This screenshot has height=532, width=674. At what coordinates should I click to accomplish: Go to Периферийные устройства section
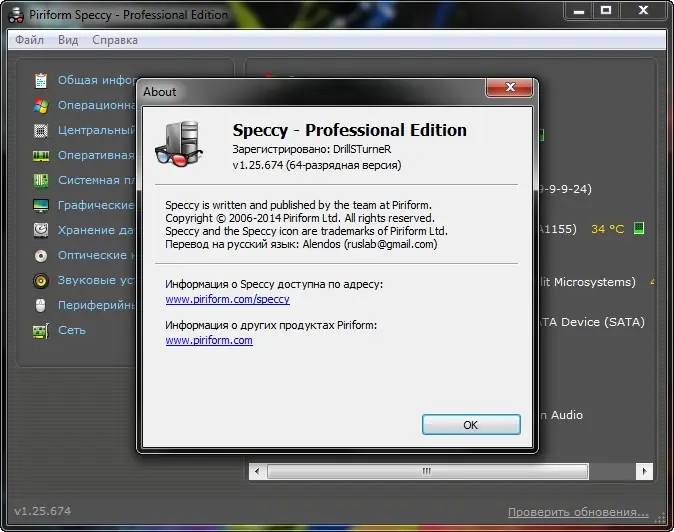click(97, 305)
